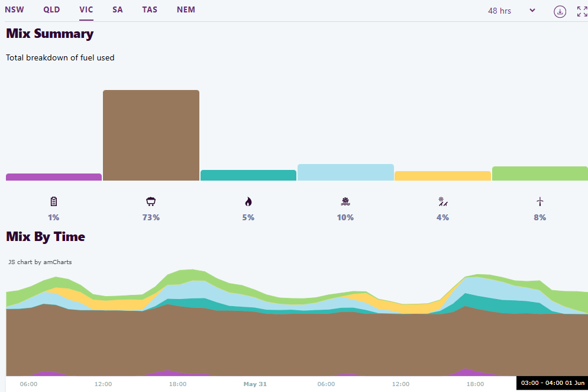
Task: Open the TAS region tab
Action: point(150,10)
